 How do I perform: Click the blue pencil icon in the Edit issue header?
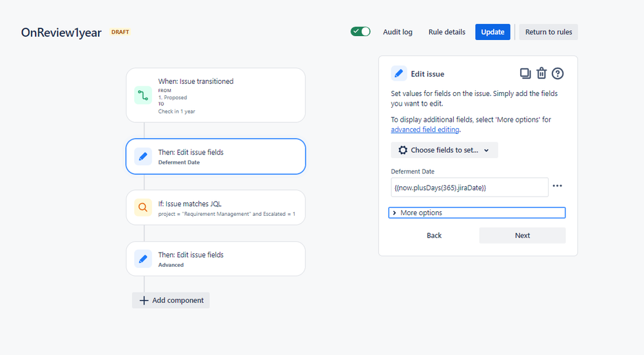399,73
